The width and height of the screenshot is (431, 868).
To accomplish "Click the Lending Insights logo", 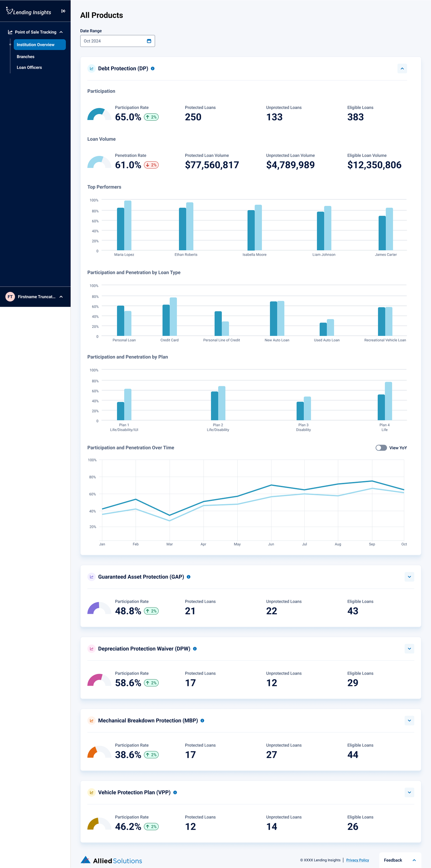I will [29, 12].
